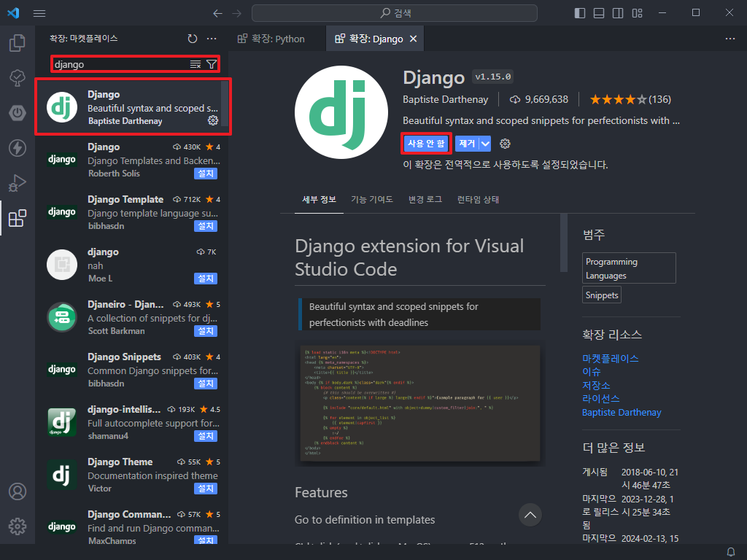Open the 라이선스 link

click(x=601, y=399)
